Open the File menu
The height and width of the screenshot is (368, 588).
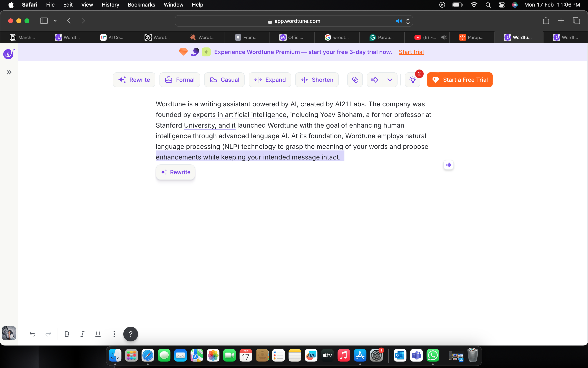50,5
